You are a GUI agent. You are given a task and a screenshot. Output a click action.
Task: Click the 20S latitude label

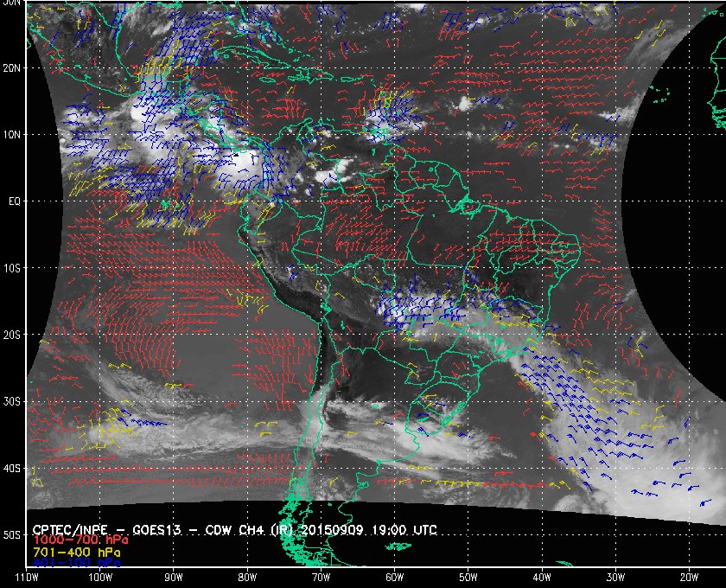point(11,335)
